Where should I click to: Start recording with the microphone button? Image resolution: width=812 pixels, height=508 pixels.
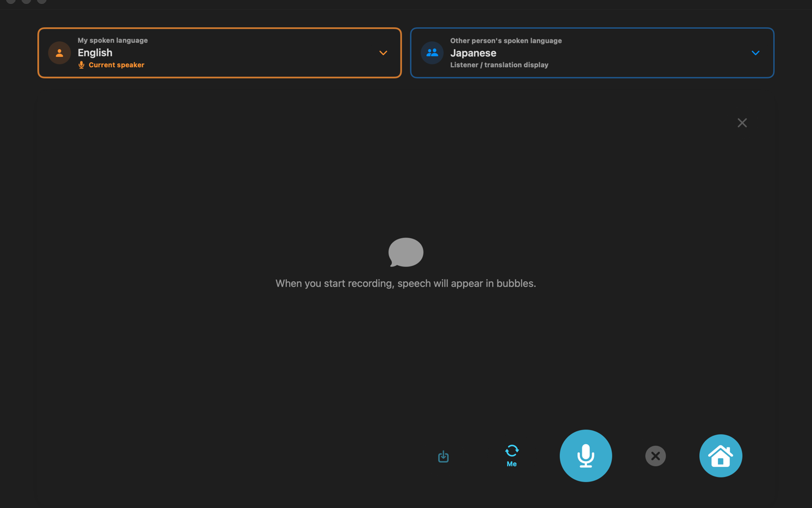tap(585, 456)
